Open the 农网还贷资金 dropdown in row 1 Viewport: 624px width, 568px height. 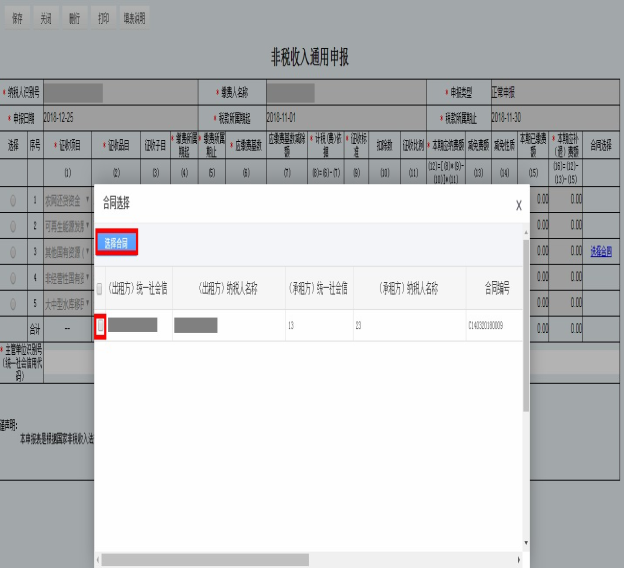click(x=67, y=200)
